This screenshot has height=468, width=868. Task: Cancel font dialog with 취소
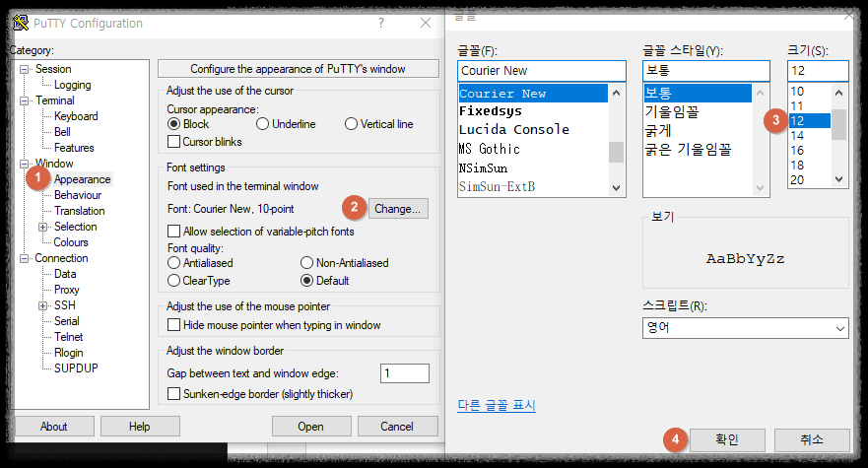point(812,439)
